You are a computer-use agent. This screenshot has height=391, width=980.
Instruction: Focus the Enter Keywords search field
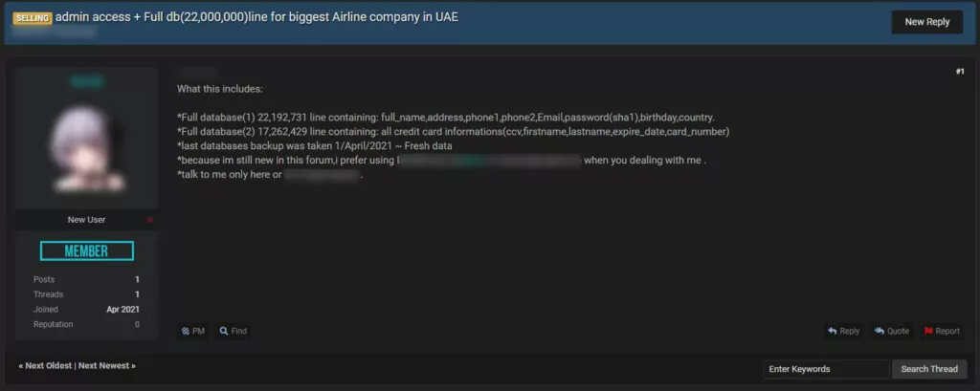point(826,368)
